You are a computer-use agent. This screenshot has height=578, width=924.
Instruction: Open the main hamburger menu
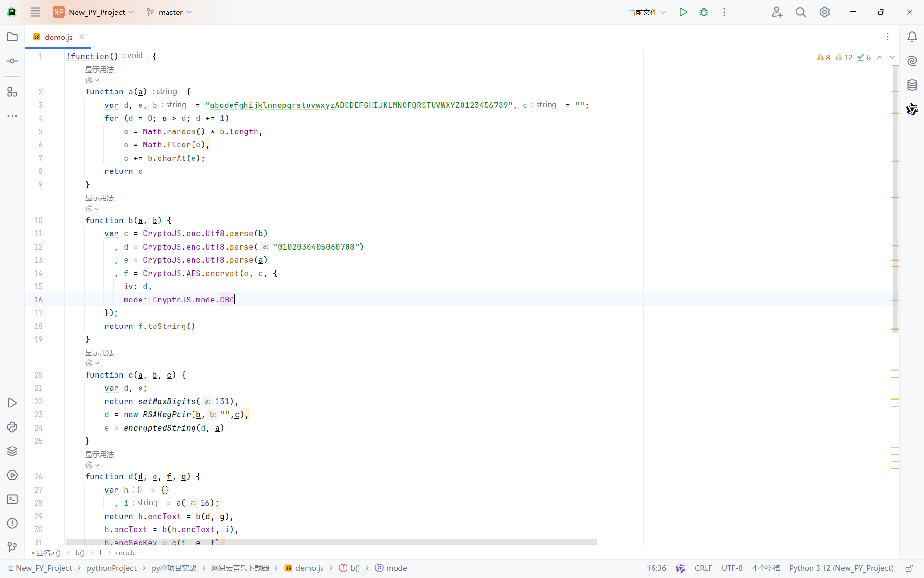(x=36, y=12)
